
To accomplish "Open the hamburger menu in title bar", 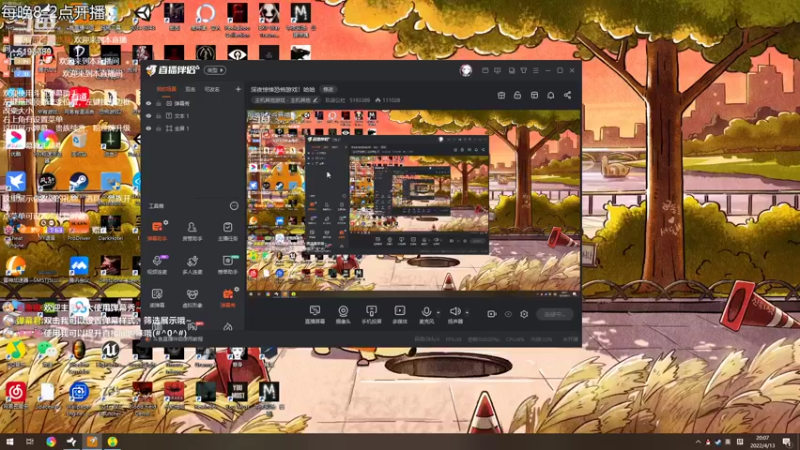I will coord(536,70).
